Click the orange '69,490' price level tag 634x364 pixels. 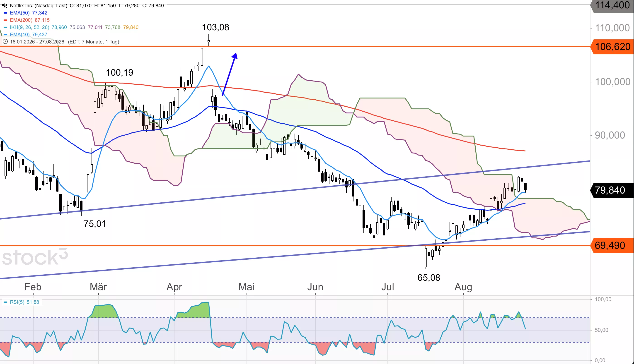[612, 246]
